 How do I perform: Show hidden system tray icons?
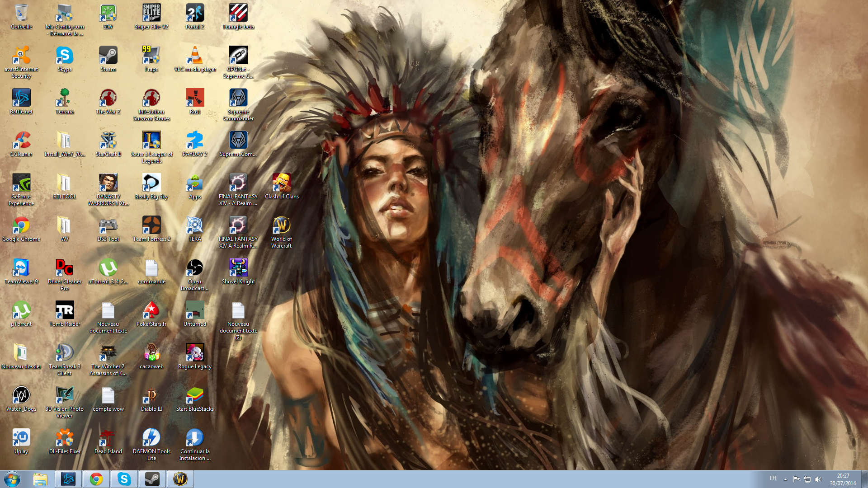pos(785,479)
